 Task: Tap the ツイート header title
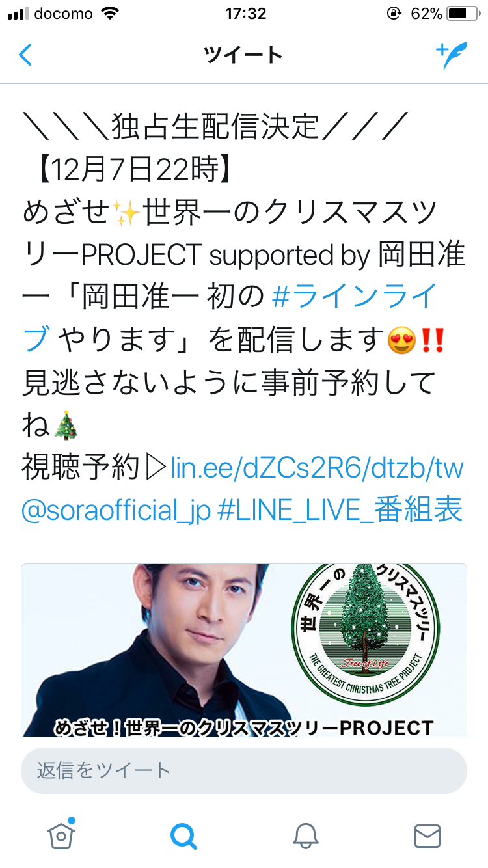[x=243, y=55]
